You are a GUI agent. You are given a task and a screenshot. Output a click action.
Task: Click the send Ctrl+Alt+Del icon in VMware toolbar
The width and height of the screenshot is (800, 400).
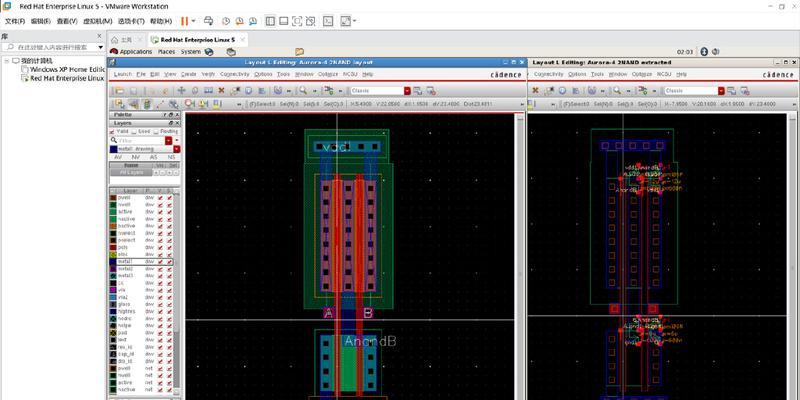(x=208, y=21)
